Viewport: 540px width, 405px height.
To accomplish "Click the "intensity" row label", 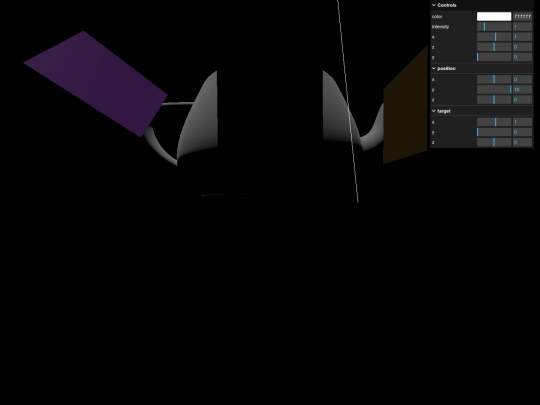I will [x=440, y=27].
